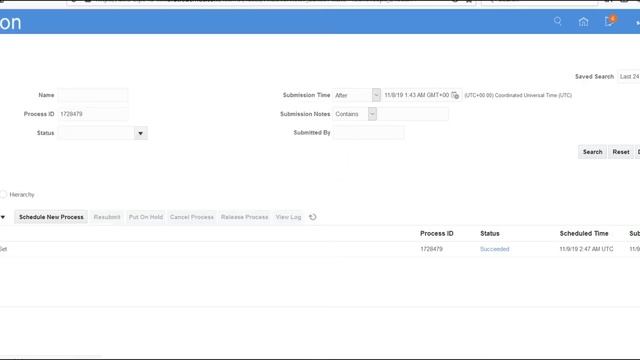The height and width of the screenshot is (360, 640).
Task: Expand the Status dropdown arrow
Action: 140,133
